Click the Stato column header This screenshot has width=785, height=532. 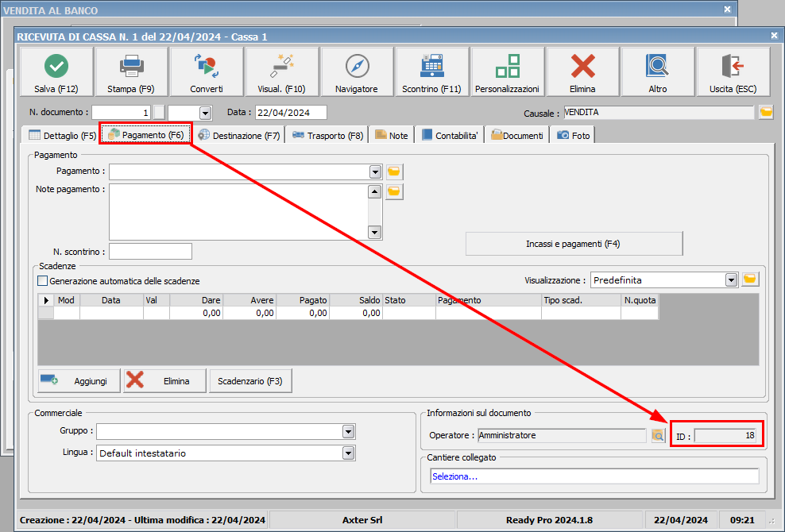(x=409, y=300)
